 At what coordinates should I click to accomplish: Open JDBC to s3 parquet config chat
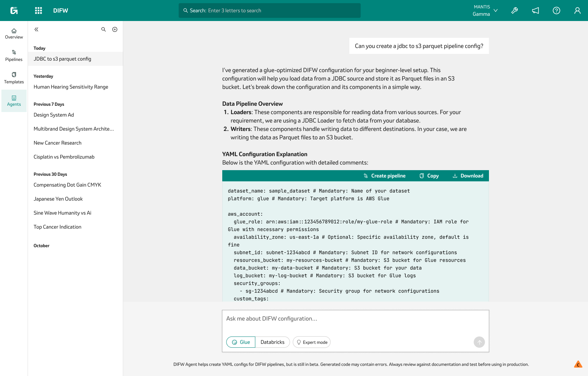point(75,59)
